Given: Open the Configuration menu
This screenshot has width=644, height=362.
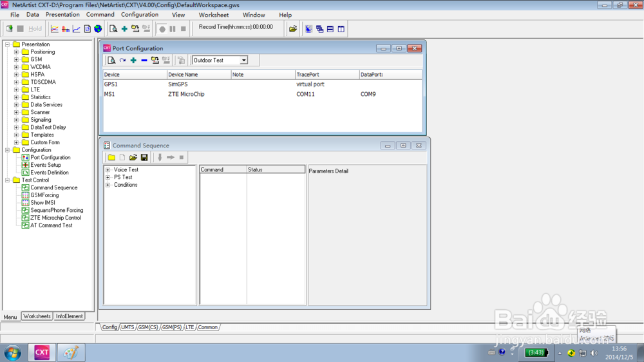Looking at the screenshot, I should pos(140,15).
